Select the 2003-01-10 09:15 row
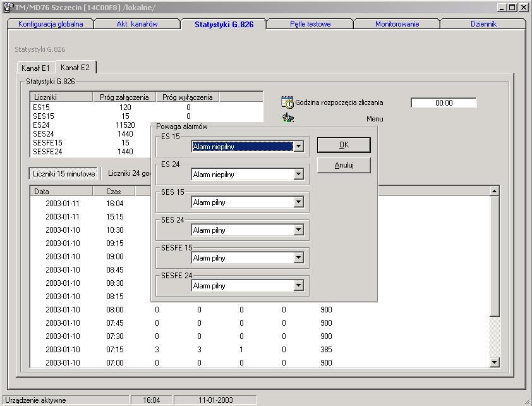 pos(90,243)
